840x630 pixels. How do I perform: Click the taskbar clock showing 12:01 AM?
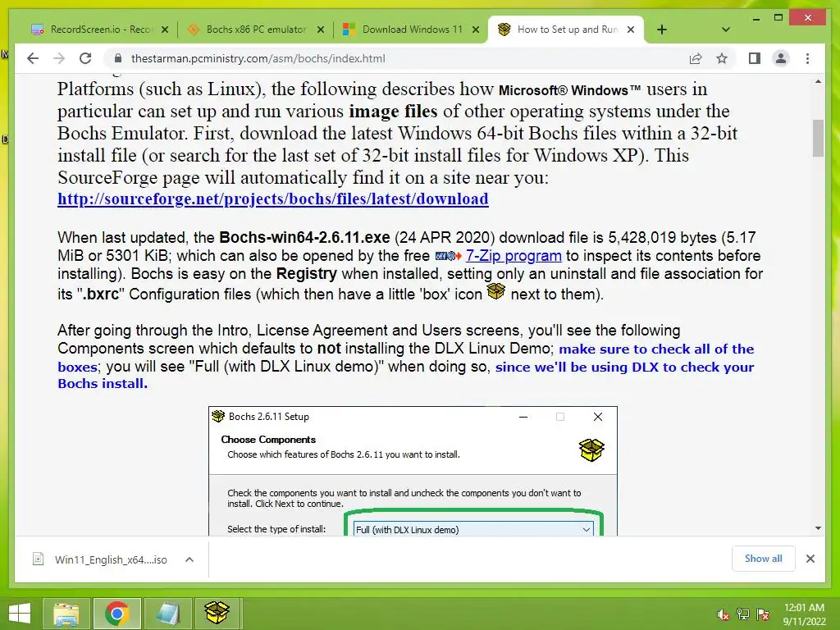pos(804,614)
